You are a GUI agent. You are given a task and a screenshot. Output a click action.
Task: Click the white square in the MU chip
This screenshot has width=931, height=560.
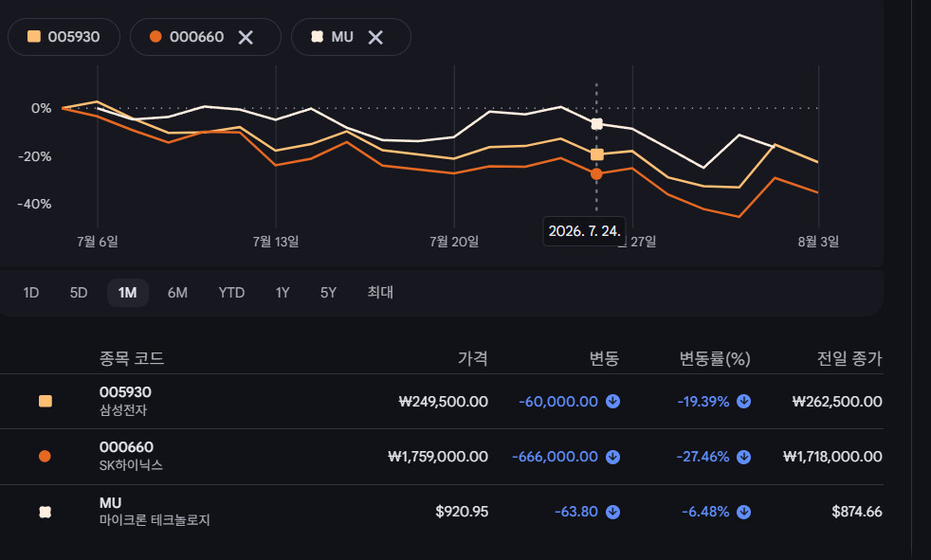(317, 37)
